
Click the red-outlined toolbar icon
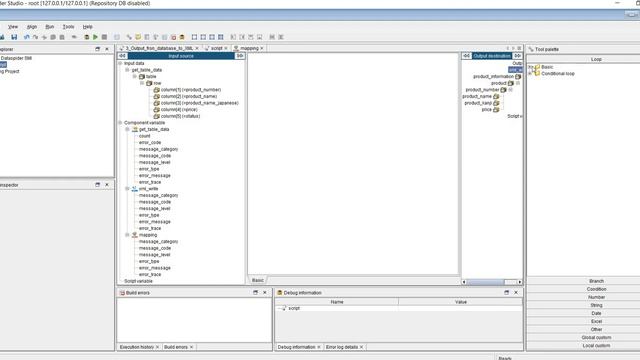click(173, 37)
